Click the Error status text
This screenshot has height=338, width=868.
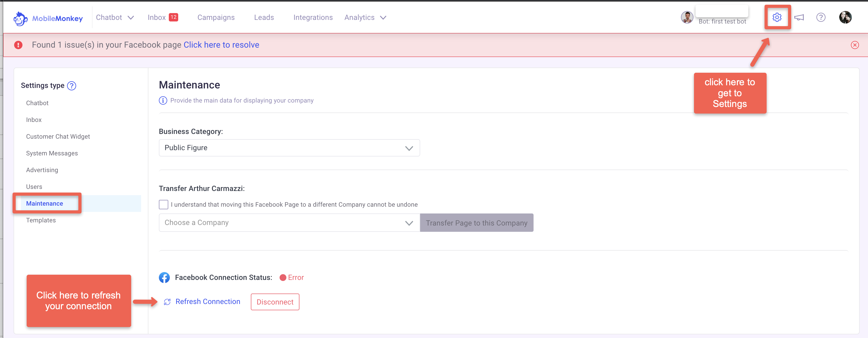point(296,278)
